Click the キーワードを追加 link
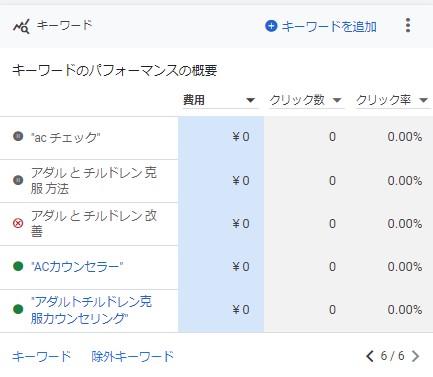433x377 pixels. 329,26
